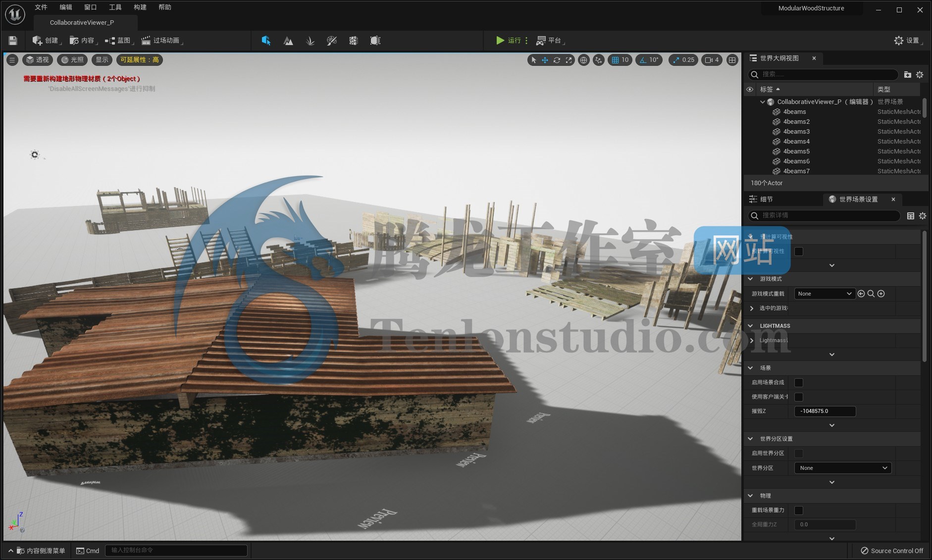Choose the scale tool in viewport
Screen dimensions: 932x560
(x=569, y=60)
